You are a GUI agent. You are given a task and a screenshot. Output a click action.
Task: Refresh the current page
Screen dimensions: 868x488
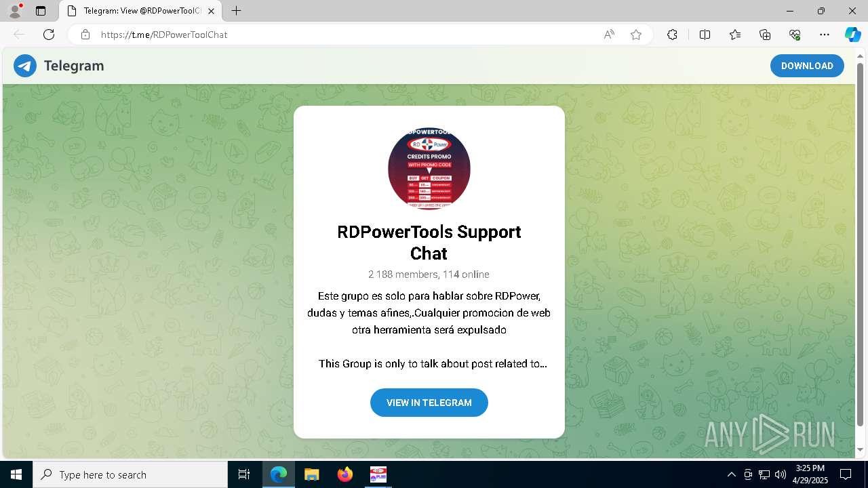click(x=49, y=35)
